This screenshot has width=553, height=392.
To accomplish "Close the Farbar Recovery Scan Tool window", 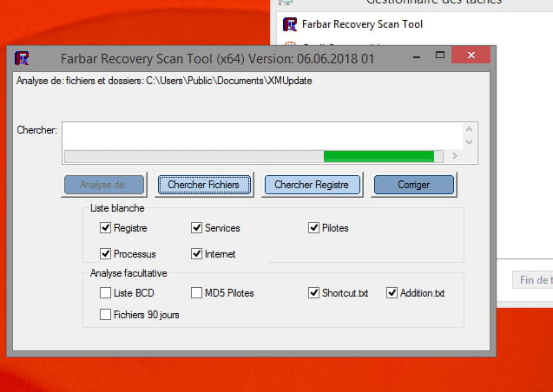I will coord(471,55).
